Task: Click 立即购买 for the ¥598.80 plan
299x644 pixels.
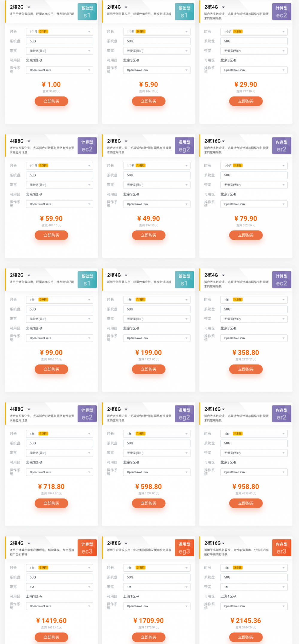Action: [x=148, y=503]
